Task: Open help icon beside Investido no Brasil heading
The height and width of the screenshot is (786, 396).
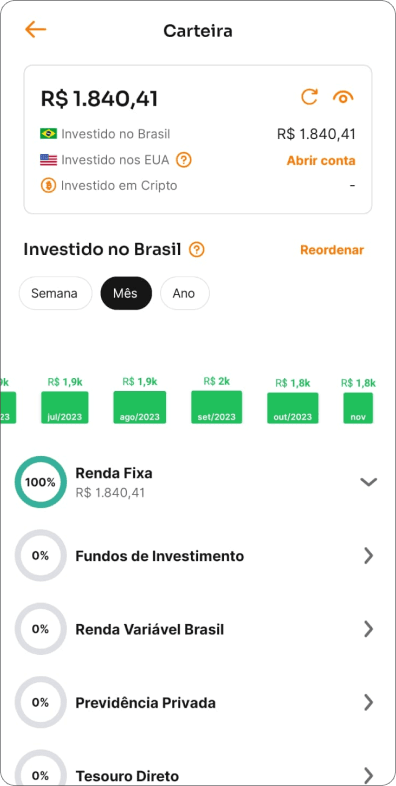Action: tap(197, 250)
